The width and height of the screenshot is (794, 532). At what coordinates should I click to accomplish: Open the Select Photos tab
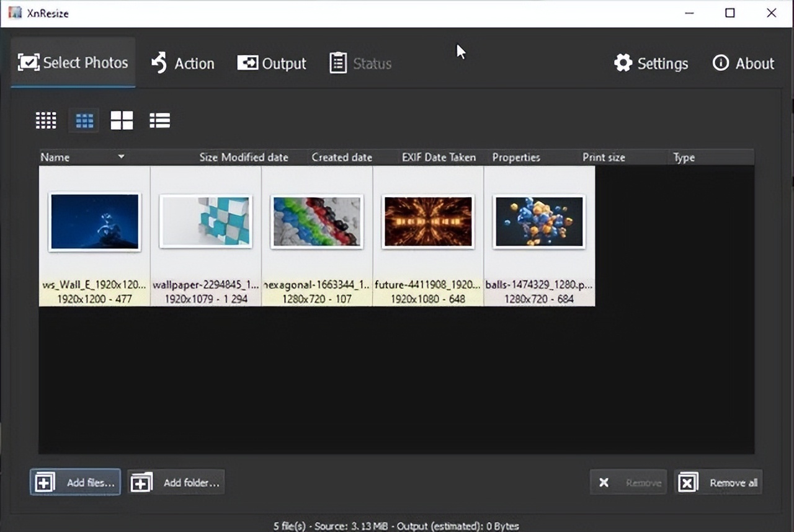[x=73, y=63]
